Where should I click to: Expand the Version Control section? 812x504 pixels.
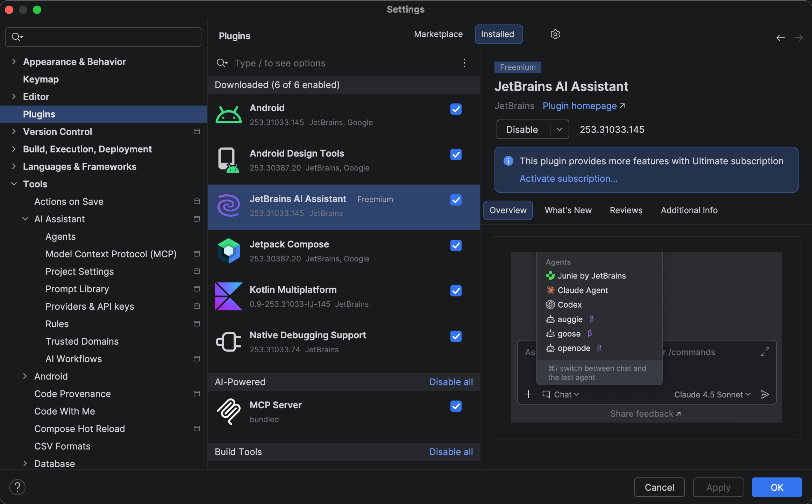(14, 131)
